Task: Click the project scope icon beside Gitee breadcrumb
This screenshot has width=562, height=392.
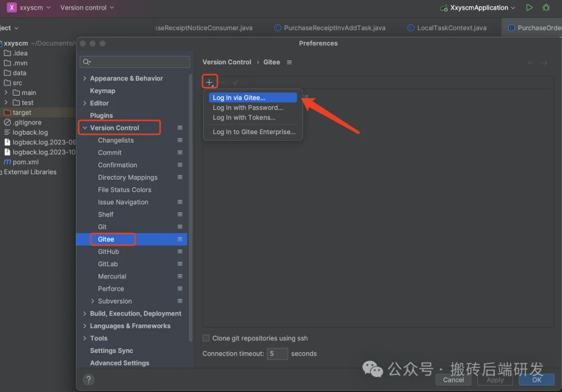Action: pos(289,62)
